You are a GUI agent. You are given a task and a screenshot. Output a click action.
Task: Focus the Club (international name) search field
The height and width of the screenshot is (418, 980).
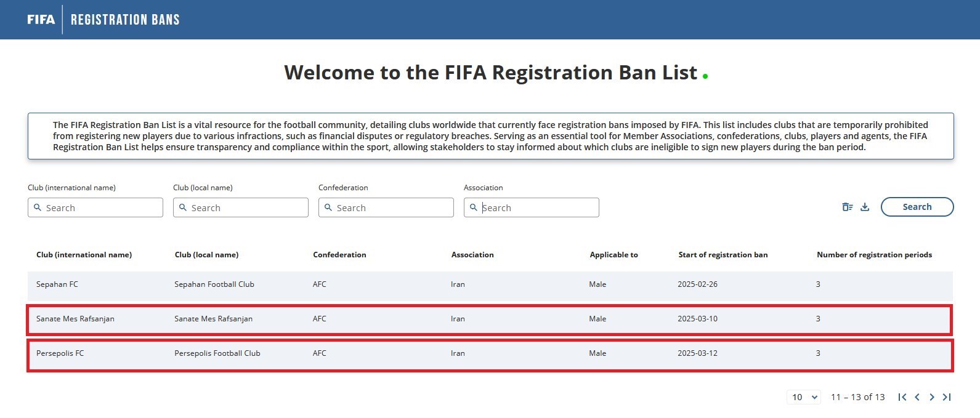(95, 207)
